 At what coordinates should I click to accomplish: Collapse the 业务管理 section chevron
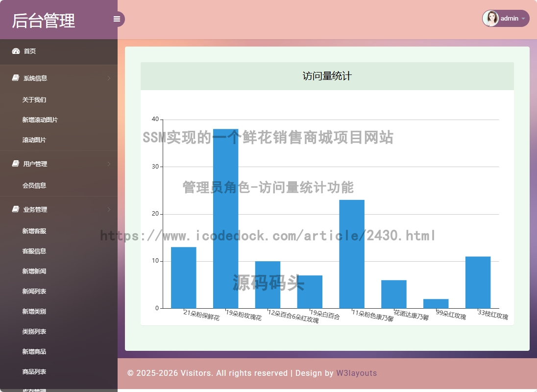click(x=109, y=209)
